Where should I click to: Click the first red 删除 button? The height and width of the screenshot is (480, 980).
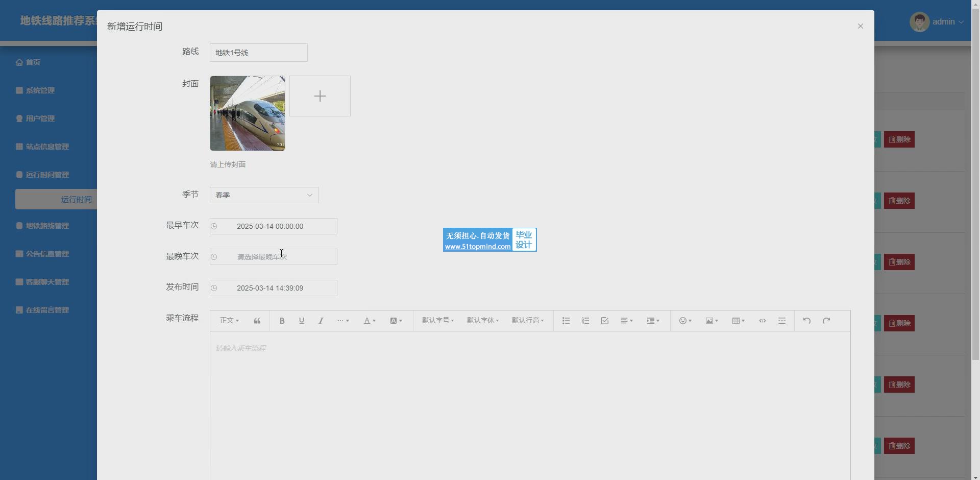pyautogui.click(x=899, y=139)
